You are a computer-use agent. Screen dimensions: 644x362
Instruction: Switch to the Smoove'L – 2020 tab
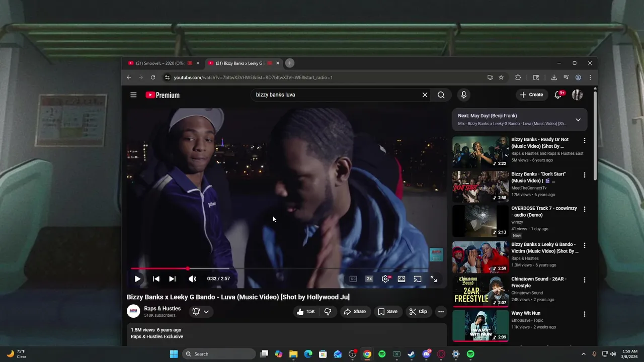click(x=160, y=63)
